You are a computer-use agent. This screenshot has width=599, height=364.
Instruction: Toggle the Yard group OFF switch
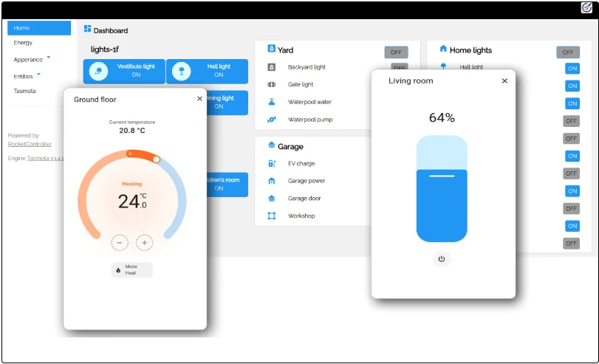tap(396, 52)
